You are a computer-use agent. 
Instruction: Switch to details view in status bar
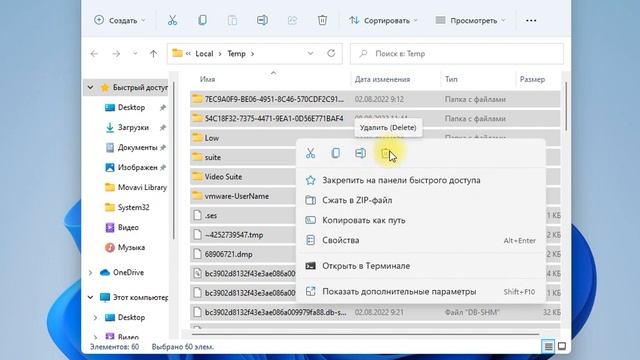[x=548, y=347]
